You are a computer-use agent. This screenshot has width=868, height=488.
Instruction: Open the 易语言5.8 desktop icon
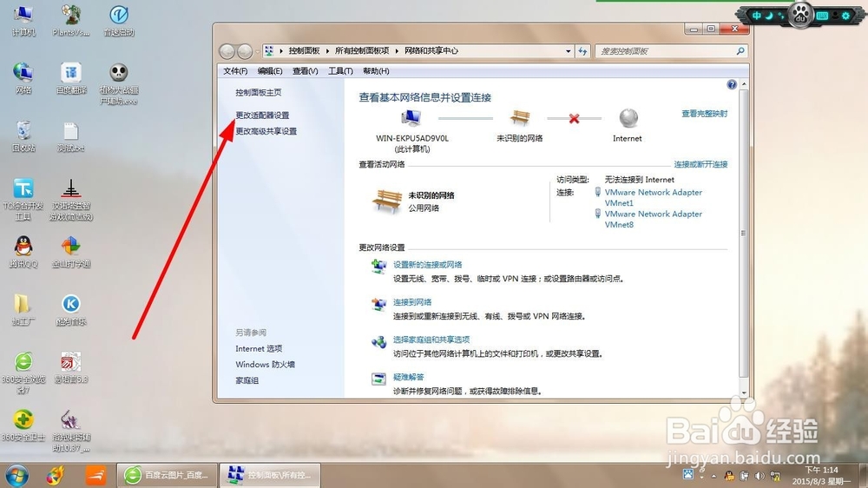coord(71,368)
